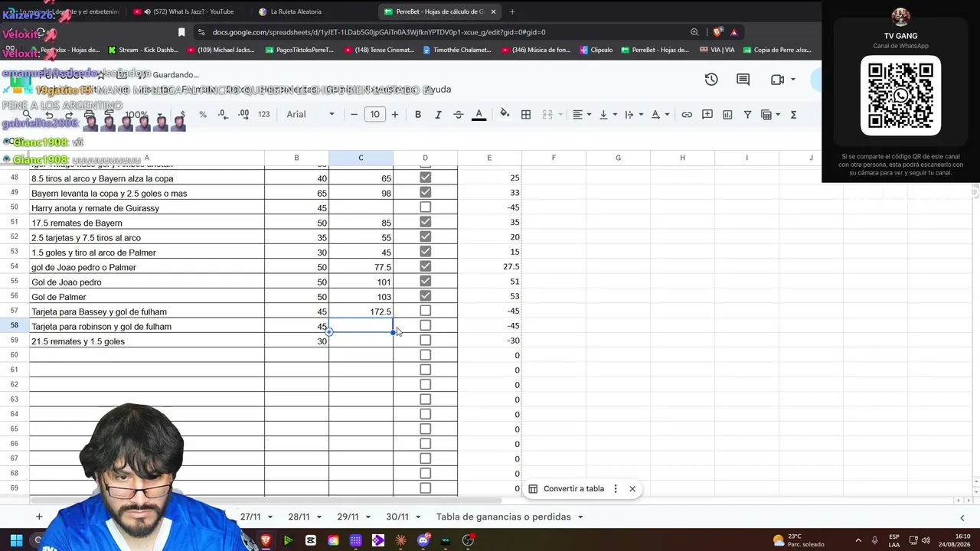The image size is (980, 551).
Task: Toggle bold formatting in the toolbar
Action: click(x=418, y=115)
